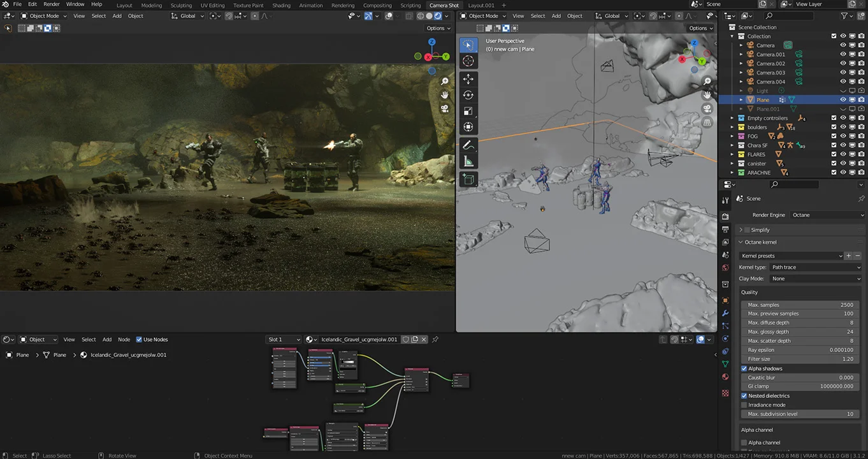Activate the Annotate tool
This screenshot has height=459, width=868.
[468, 145]
